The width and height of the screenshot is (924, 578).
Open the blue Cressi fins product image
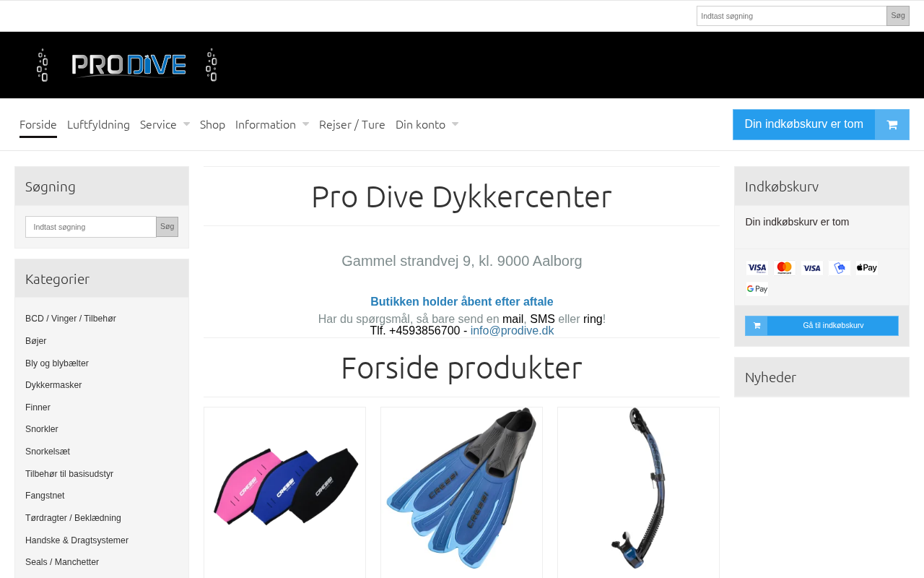(461, 489)
